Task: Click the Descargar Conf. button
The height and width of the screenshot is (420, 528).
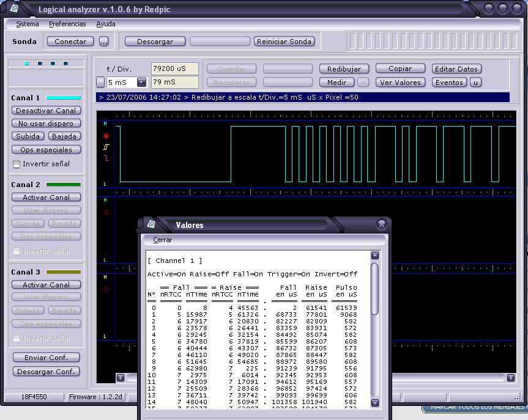Action: click(x=46, y=372)
